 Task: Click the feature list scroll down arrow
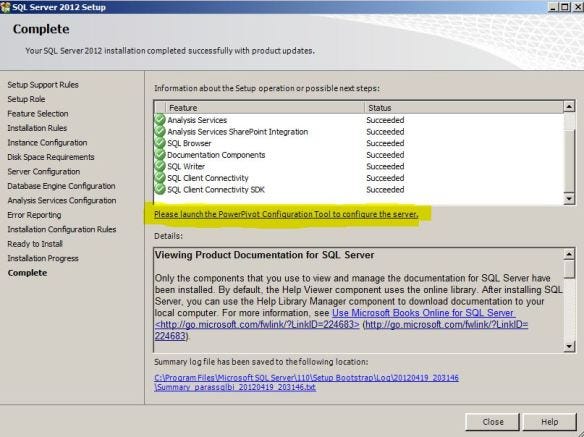(x=569, y=199)
